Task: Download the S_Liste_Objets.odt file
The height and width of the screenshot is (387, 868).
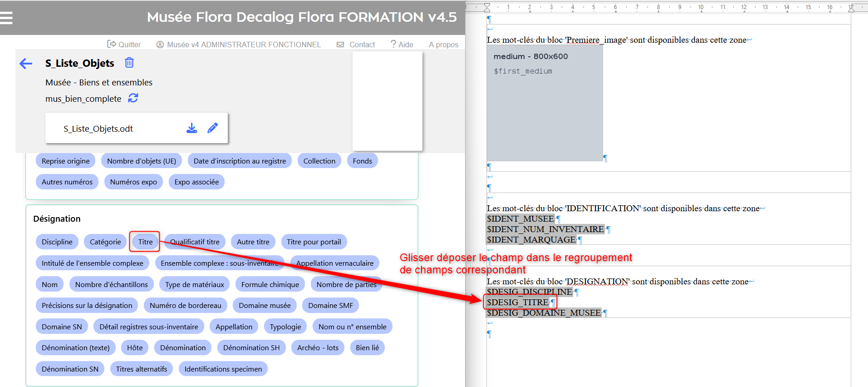Action: click(191, 128)
